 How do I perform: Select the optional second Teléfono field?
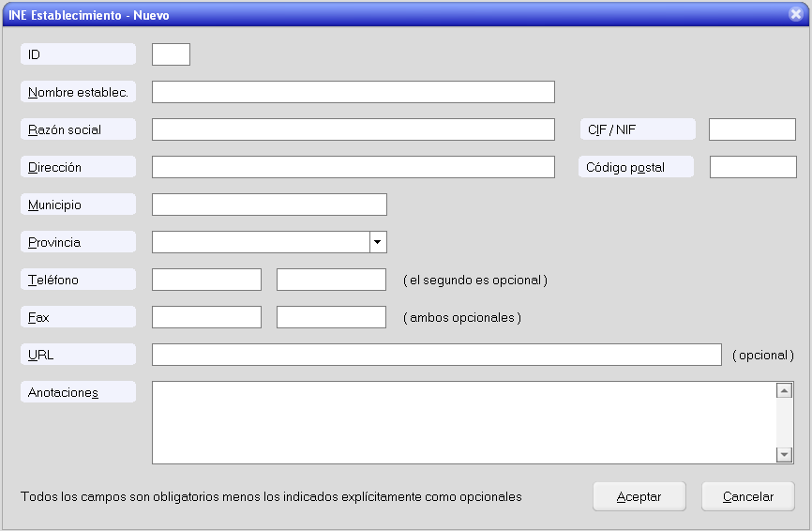click(331, 280)
